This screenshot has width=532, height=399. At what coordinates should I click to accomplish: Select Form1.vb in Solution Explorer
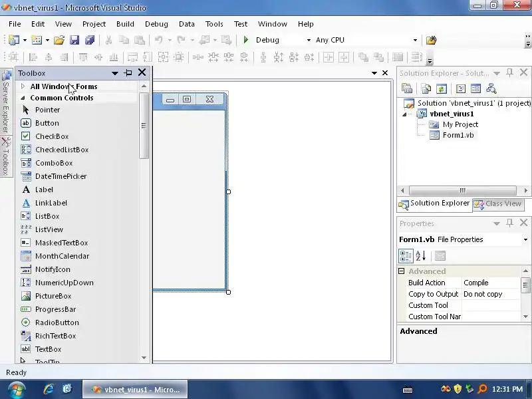(x=458, y=135)
